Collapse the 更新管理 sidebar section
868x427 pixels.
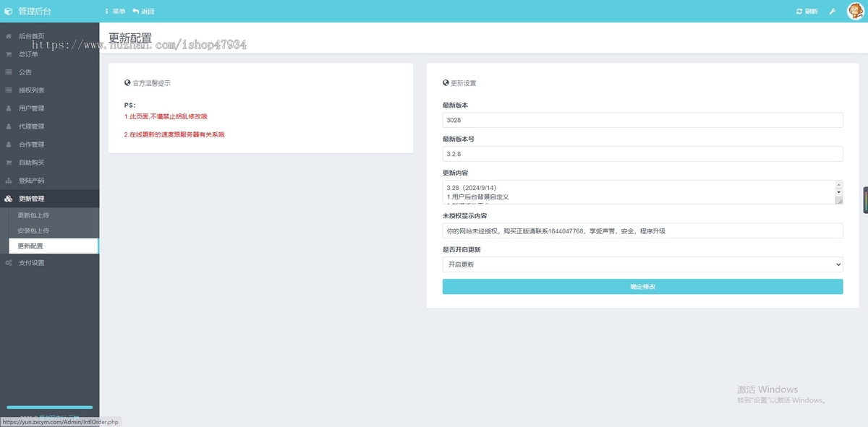[32, 199]
